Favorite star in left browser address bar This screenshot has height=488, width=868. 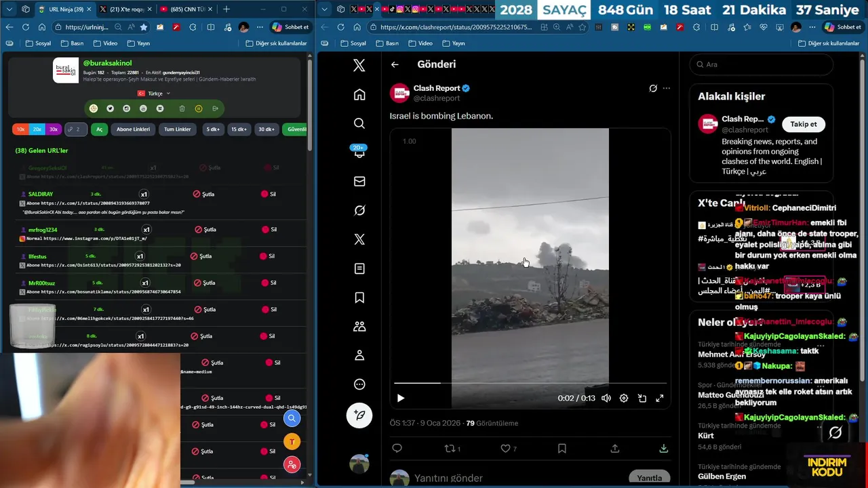click(144, 27)
